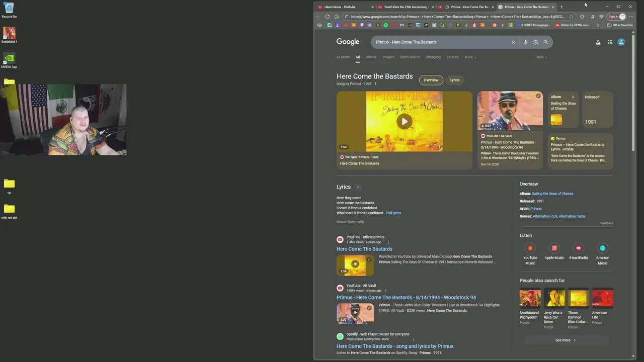Expand See more related searches
This screenshot has width=644, height=362.
coord(565,340)
